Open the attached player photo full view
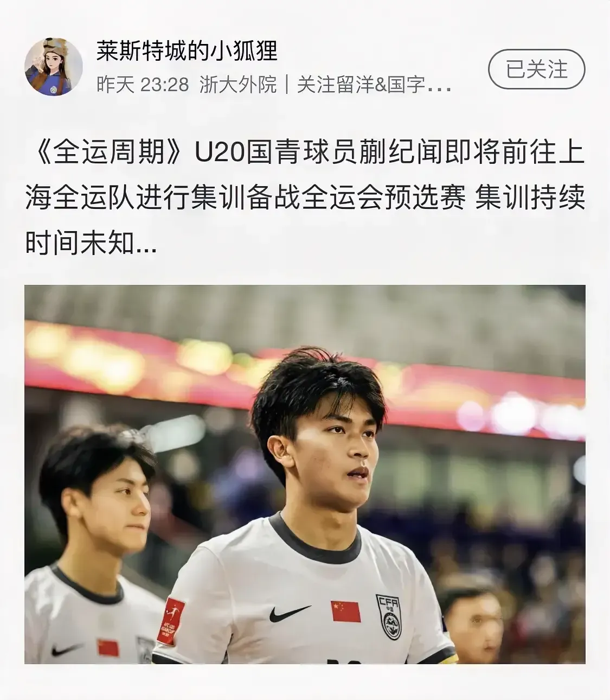The width and height of the screenshot is (610, 700). [305, 474]
